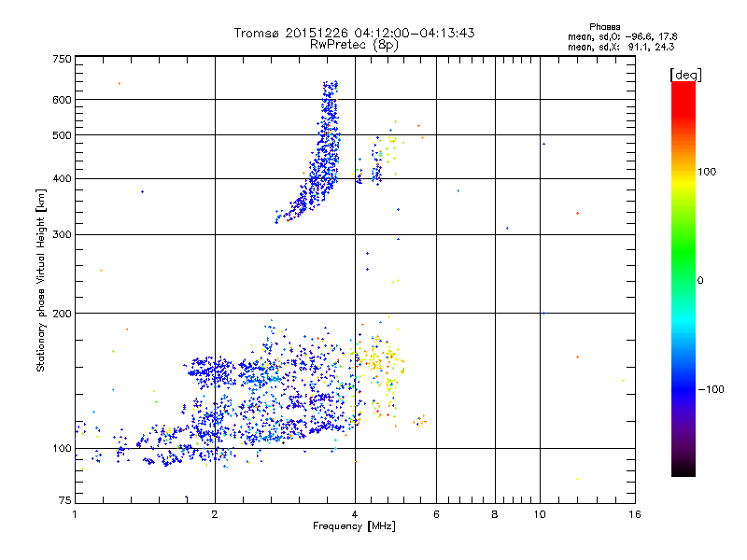Viewport: 747px width, 560px height.
Task: Click the 'mean, sd,O: -96.6, 17.8' text
Action: pyautogui.click(x=622, y=36)
